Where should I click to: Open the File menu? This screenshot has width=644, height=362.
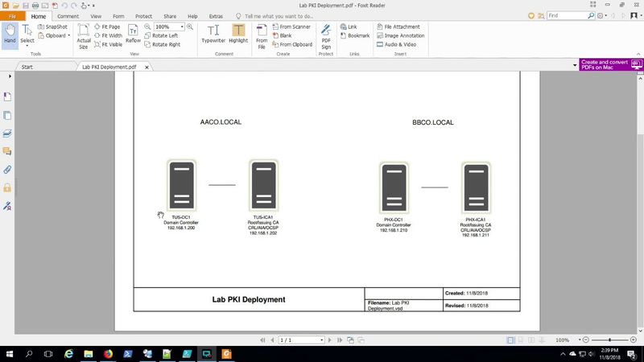(x=12, y=16)
